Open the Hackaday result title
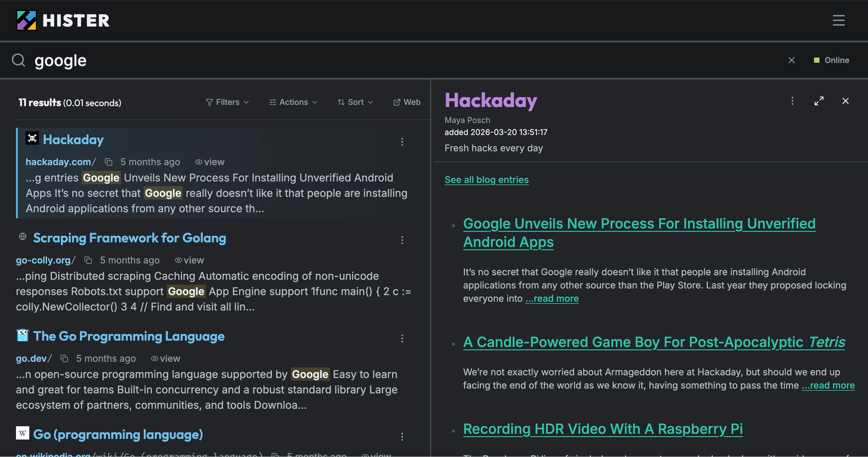Image resolution: width=868 pixels, height=457 pixels. click(73, 140)
